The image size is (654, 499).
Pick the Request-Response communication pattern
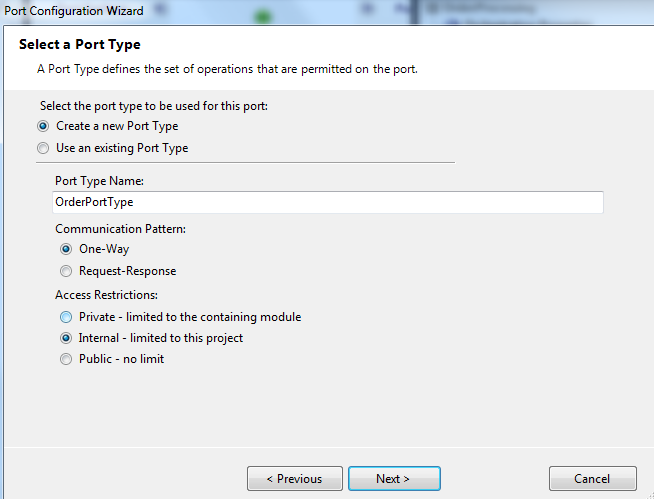66,271
